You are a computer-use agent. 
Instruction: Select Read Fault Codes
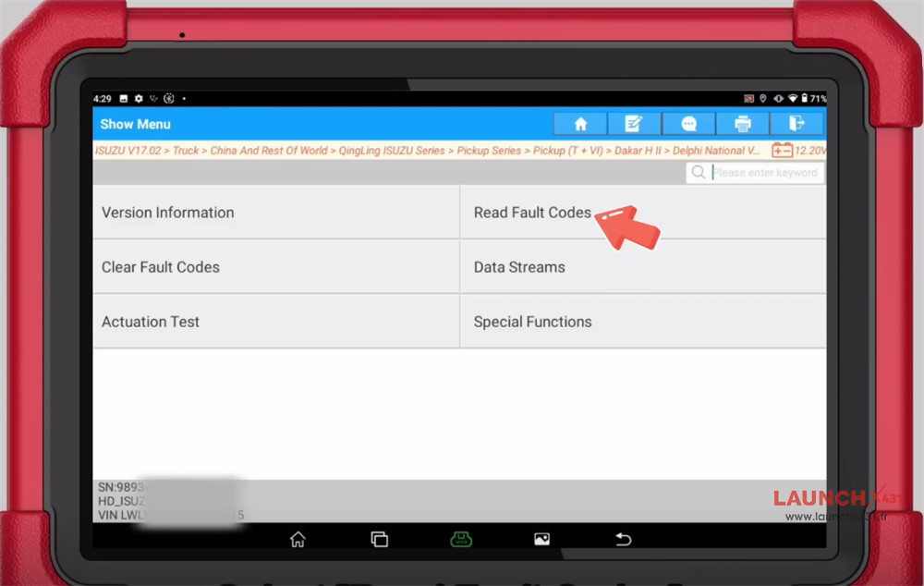pos(643,213)
